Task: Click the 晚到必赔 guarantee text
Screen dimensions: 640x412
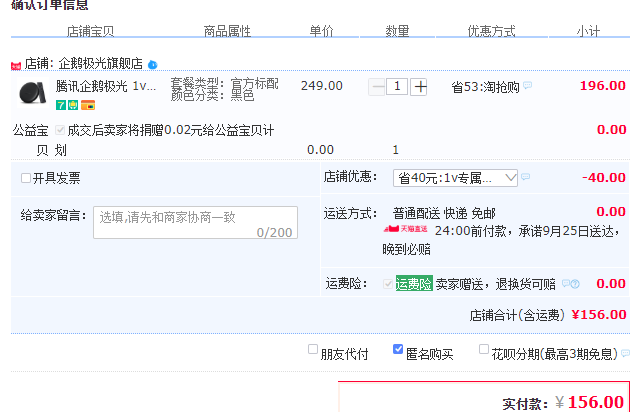Action: click(407, 249)
